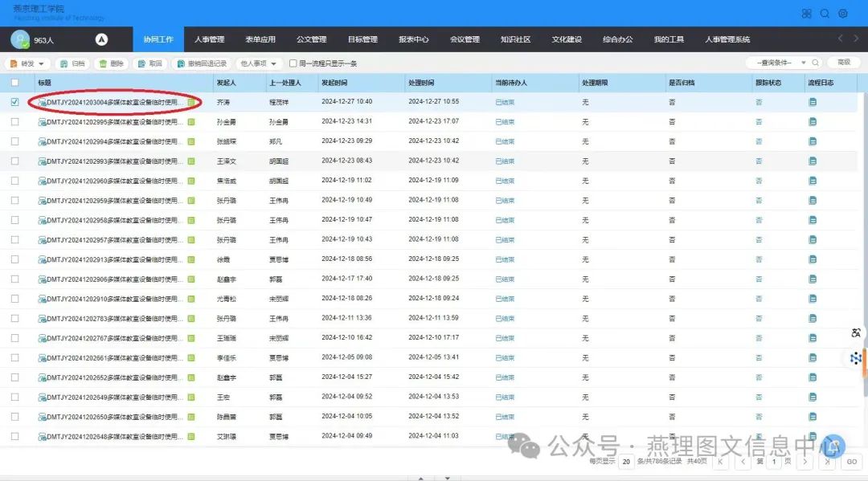Open the 他人事项 dropdown
The height and width of the screenshot is (481, 868).
point(259,63)
